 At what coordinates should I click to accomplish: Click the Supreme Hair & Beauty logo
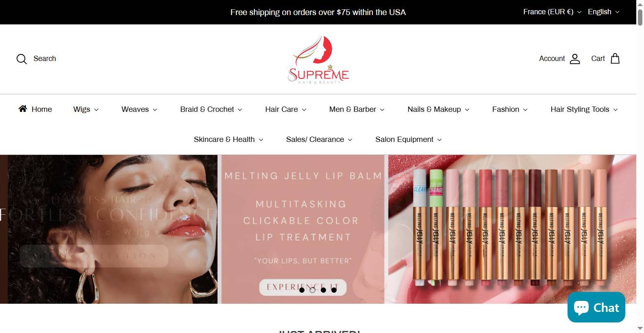[x=318, y=60]
